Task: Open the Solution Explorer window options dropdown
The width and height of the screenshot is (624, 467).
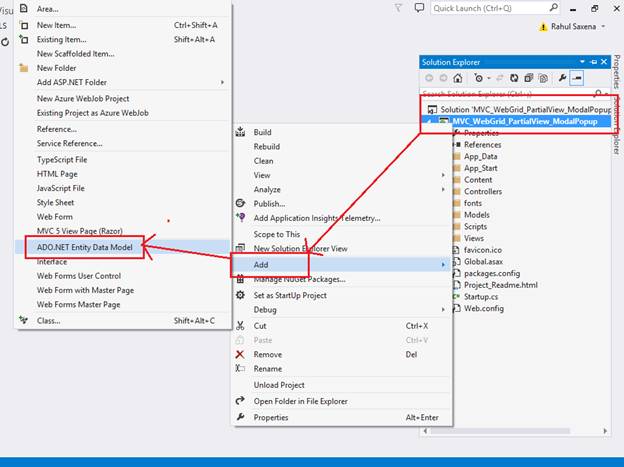Action: [x=582, y=62]
